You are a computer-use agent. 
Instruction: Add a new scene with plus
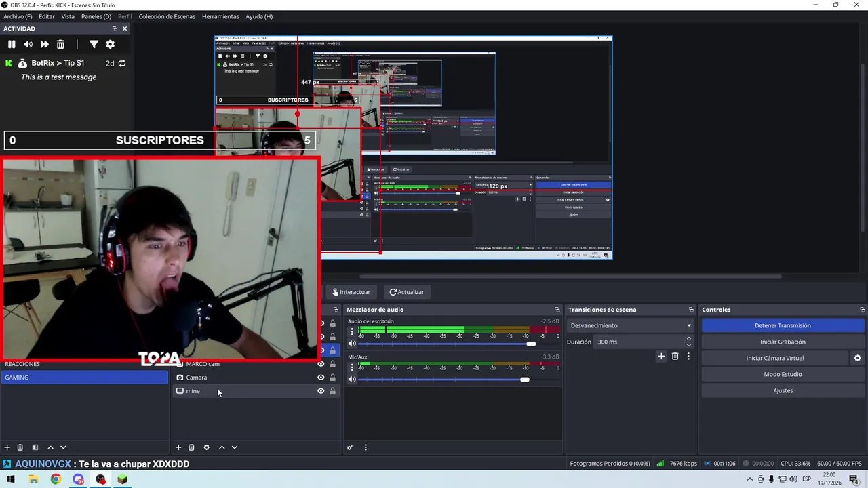pos(7,447)
